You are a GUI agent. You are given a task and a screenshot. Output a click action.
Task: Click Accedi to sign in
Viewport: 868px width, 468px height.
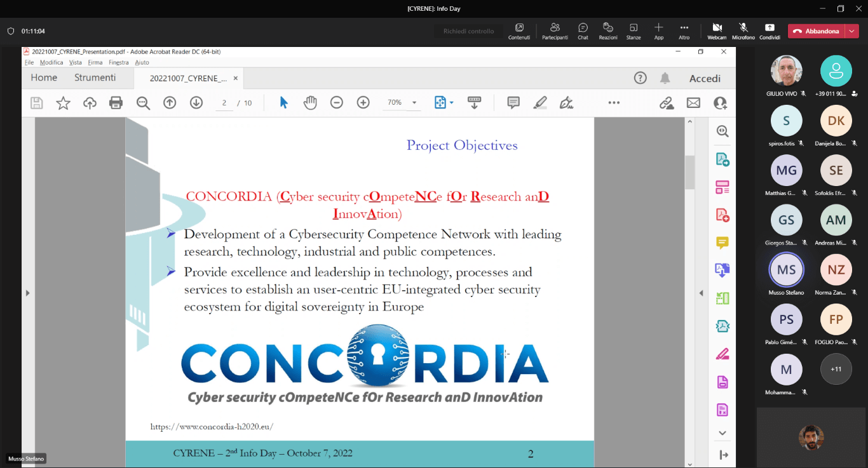(705, 79)
